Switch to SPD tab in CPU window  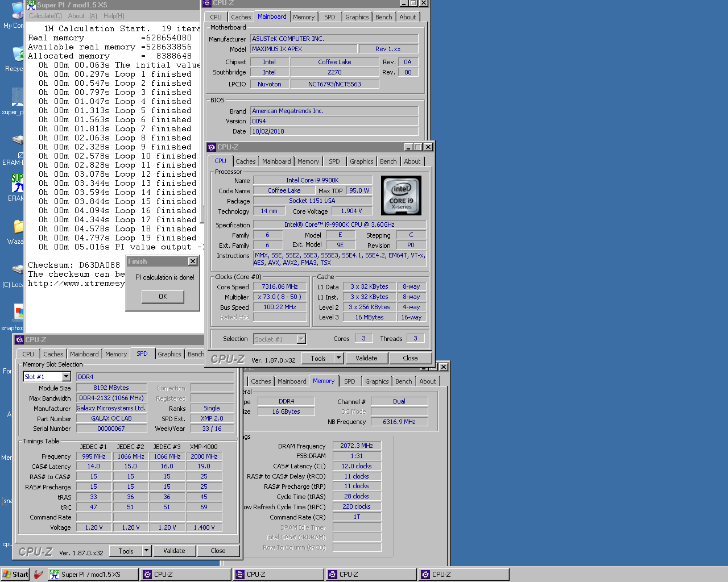point(334,161)
